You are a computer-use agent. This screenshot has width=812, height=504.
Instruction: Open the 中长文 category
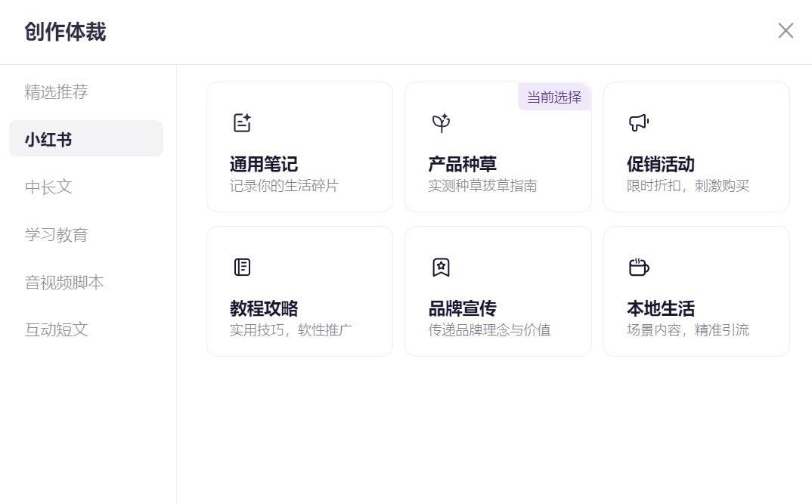48,187
